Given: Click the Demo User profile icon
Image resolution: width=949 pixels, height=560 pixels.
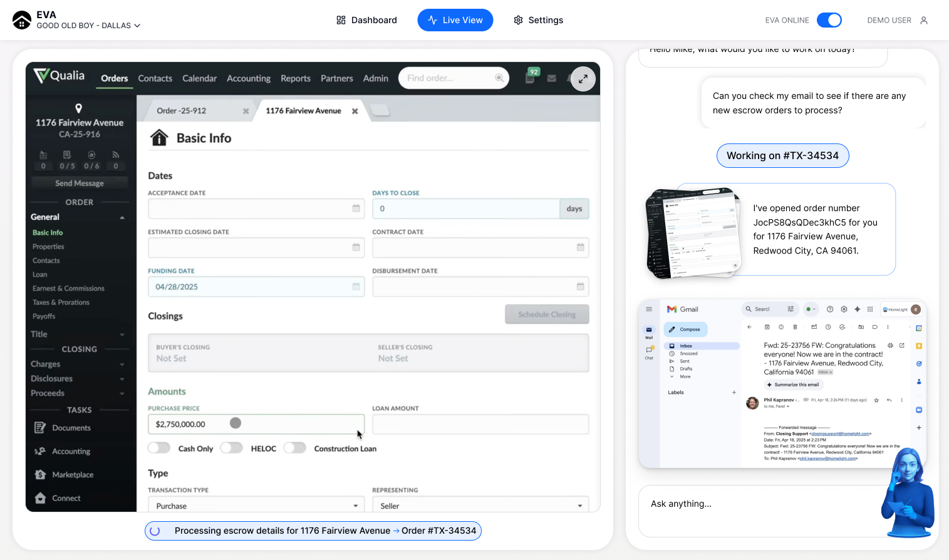Looking at the screenshot, I should [923, 20].
